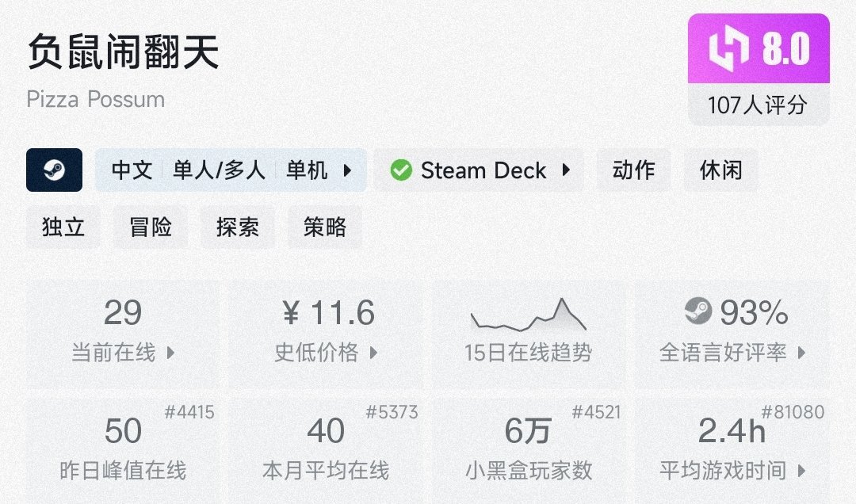Select the 独立 genre tag

pos(63,227)
